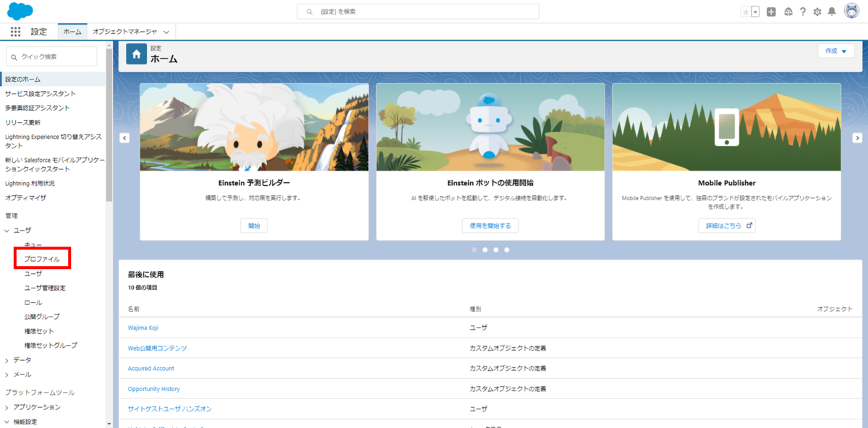Click the blue Home icon in the setup header
The height and width of the screenshot is (428, 868).
[137, 54]
